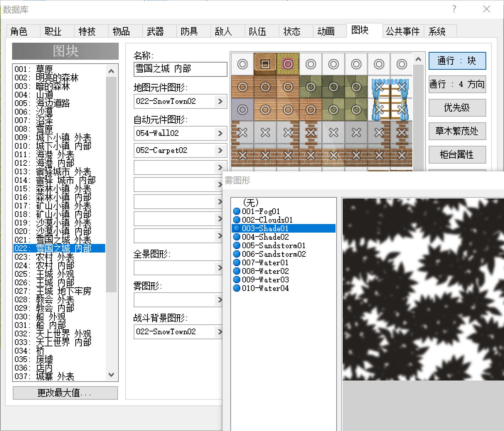This screenshot has width=504, height=431.
Task: Open autotile chooser for 054-Wall02
Action: tap(220, 133)
